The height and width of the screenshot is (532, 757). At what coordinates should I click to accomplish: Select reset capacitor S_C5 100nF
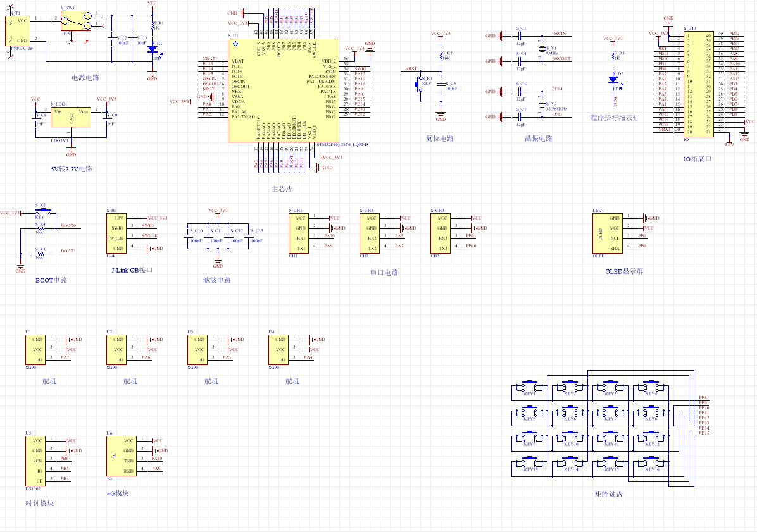441,84
